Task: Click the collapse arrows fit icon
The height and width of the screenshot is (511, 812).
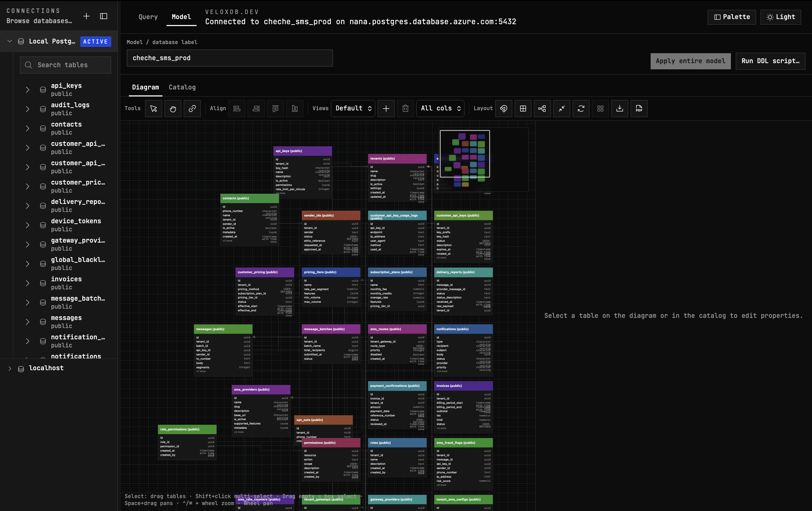Action: click(x=561, y=109)
